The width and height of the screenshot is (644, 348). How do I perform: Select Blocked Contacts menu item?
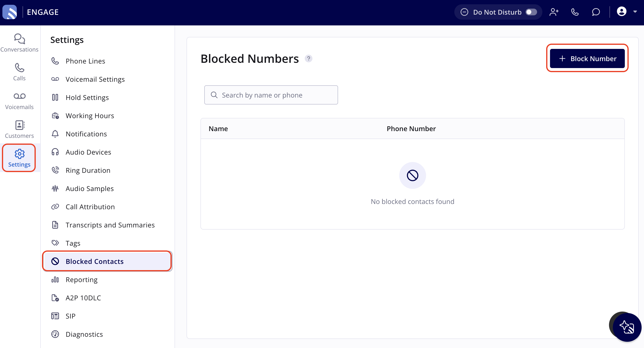pyautogui.click(x=107, y=261)
